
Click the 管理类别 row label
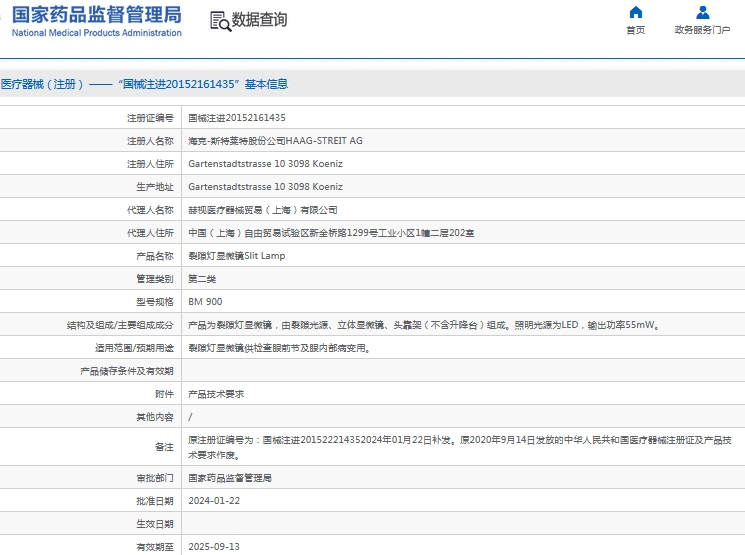(x=155, y=279)
